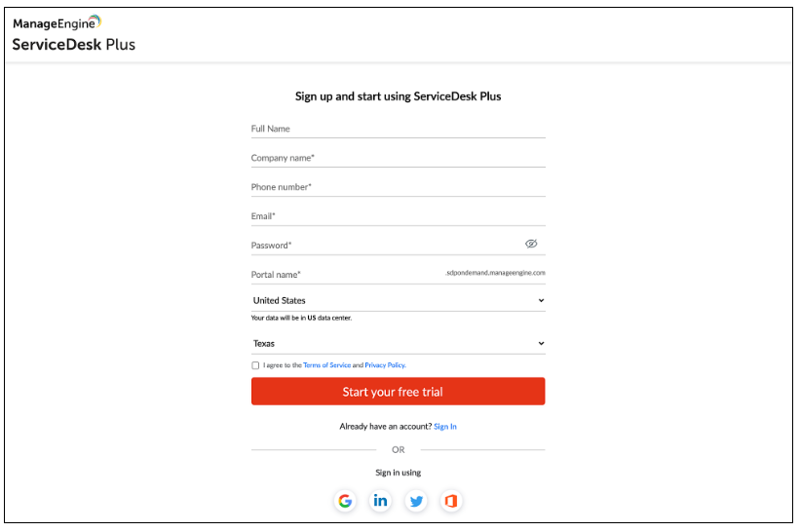Show password using the eye icon
The image size is (800, 532).
pos(531,245)
